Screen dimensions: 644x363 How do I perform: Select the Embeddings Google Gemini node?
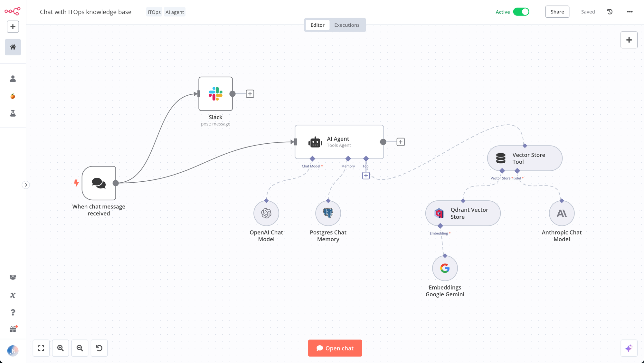coord(445,268)
